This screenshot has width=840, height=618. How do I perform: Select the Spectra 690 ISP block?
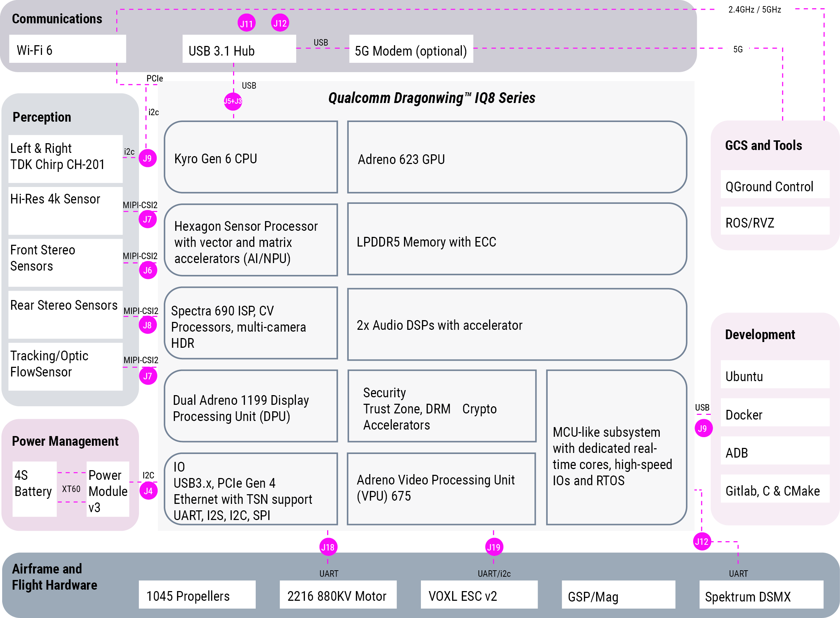tap(251, 323)
